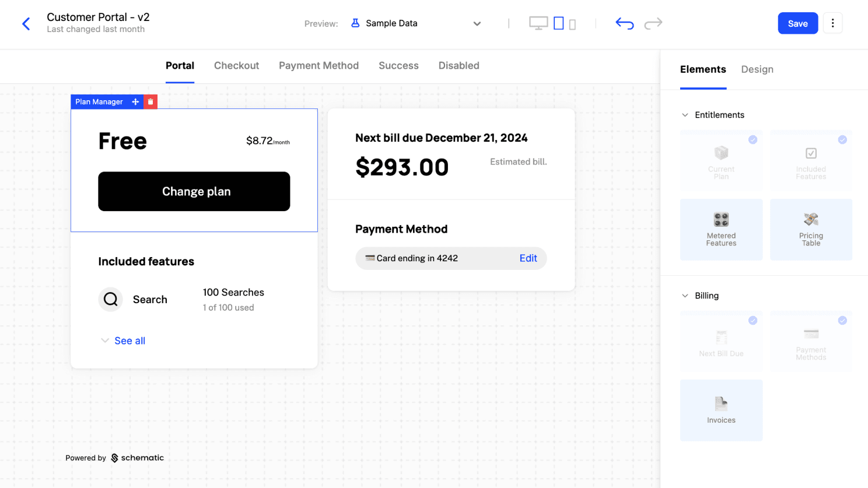Select the Invoices element tile

point(721,410)
